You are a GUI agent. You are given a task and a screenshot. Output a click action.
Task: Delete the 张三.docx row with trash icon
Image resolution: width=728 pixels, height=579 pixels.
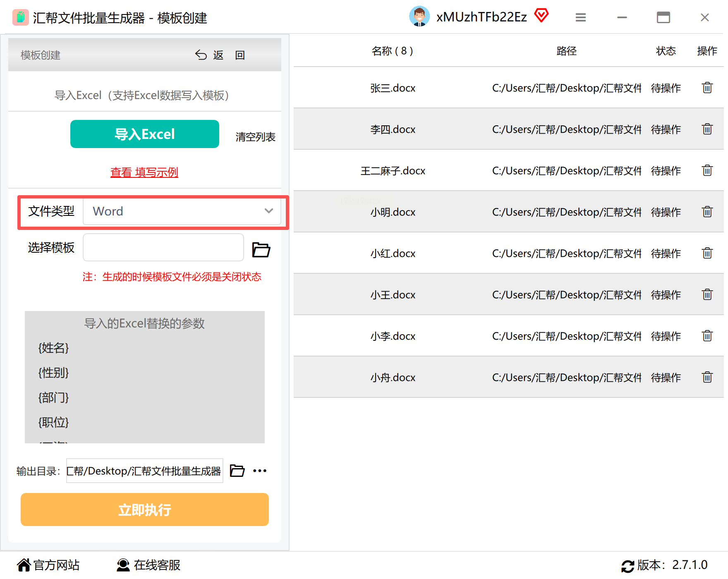[x=707, y=88]
